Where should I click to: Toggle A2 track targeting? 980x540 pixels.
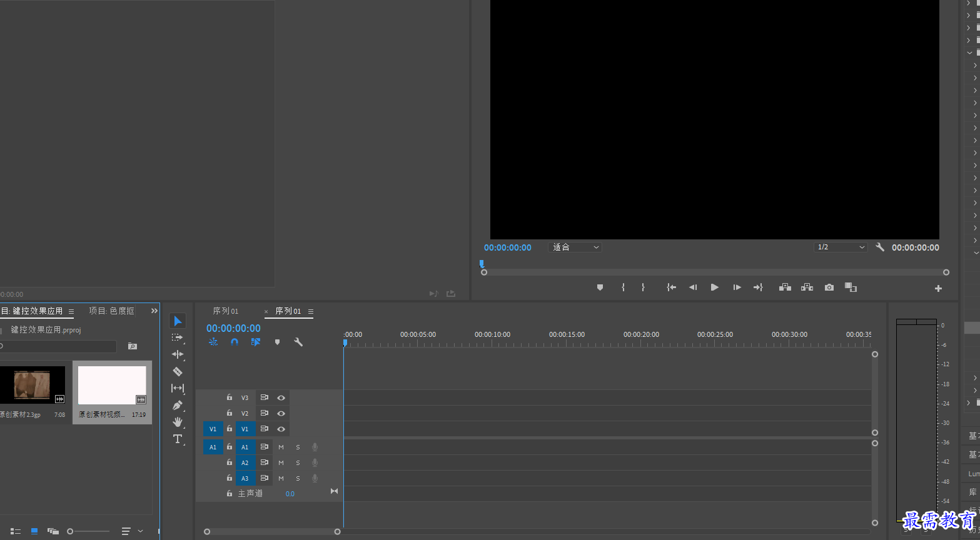coord(245,462)
